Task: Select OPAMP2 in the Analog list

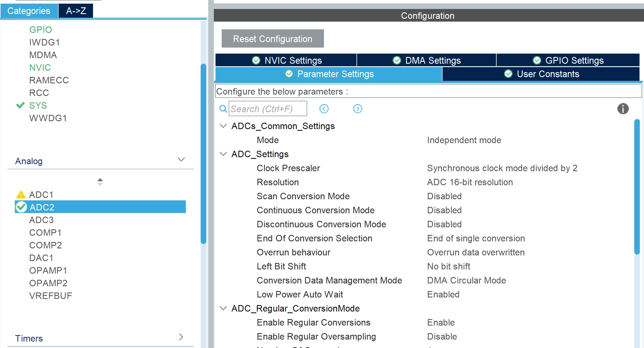Action: (48, 283)
